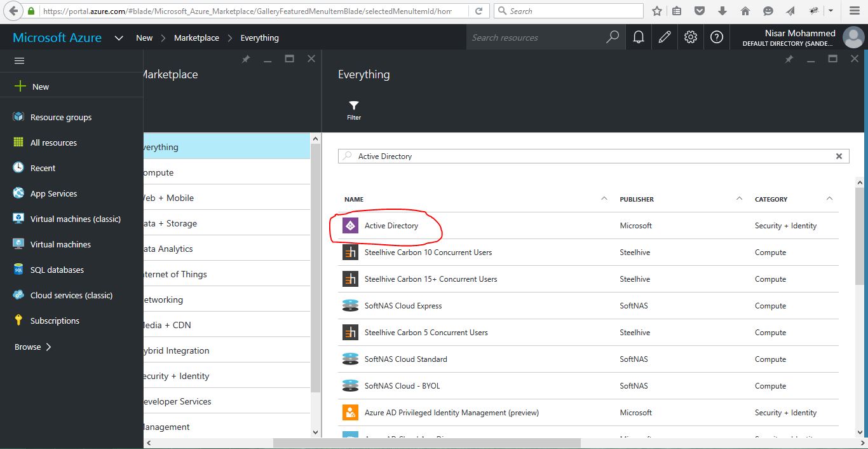This screenshot has width=868, height=449.
Task: Select Internet of Things category
Action: coord(227,274)
